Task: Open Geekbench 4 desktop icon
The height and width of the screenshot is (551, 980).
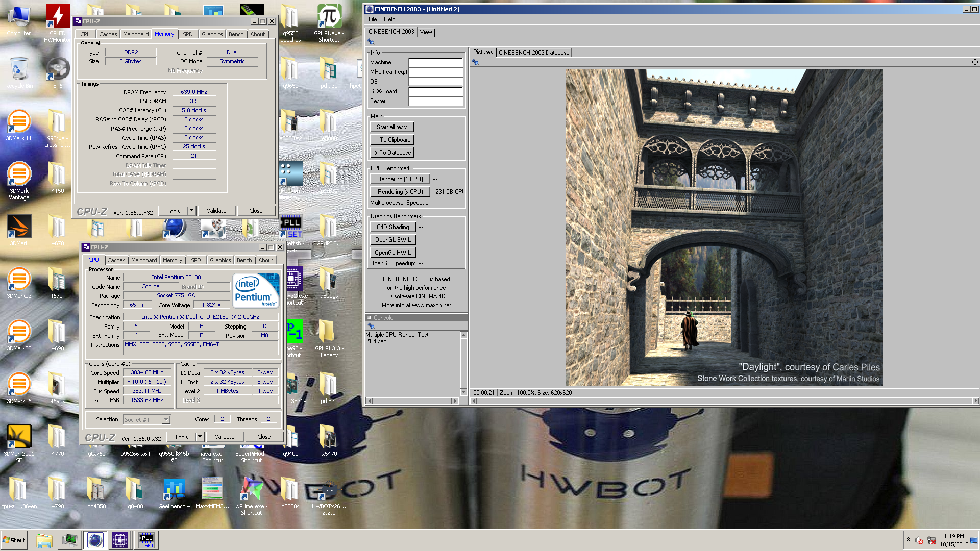Action: tap(174, 493)
